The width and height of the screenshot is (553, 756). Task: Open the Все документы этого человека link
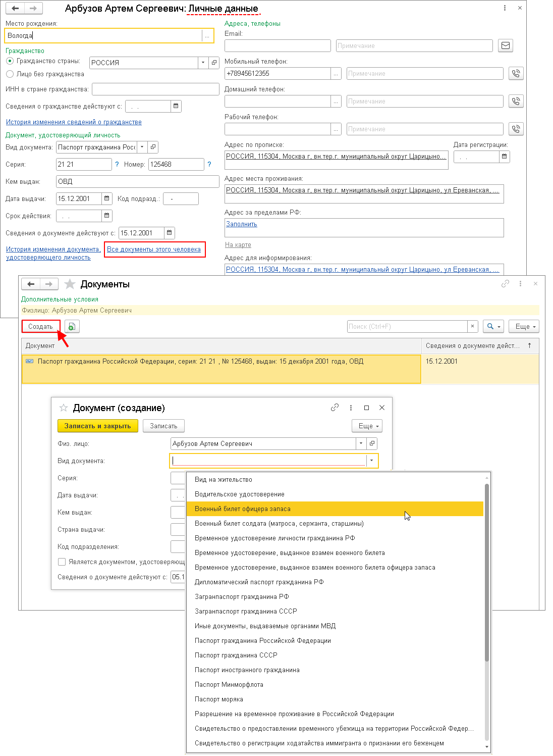(x=154, y=249)
